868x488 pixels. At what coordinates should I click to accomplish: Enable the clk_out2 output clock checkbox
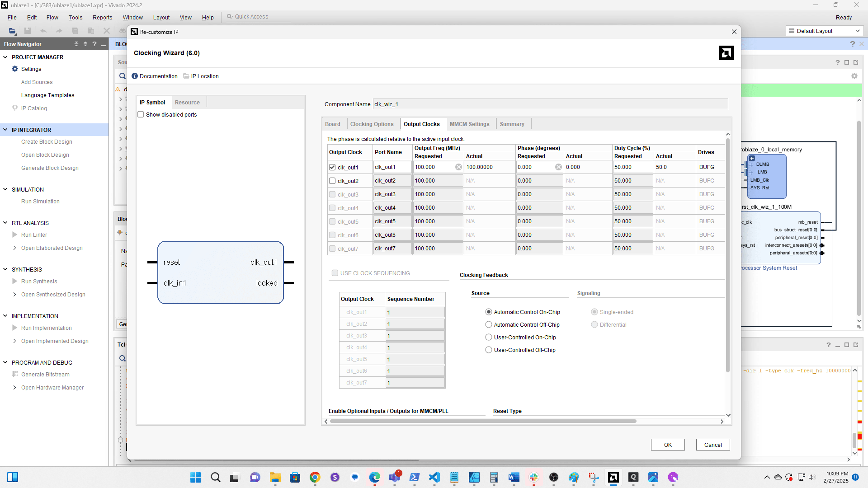click(x=332, y=181)
